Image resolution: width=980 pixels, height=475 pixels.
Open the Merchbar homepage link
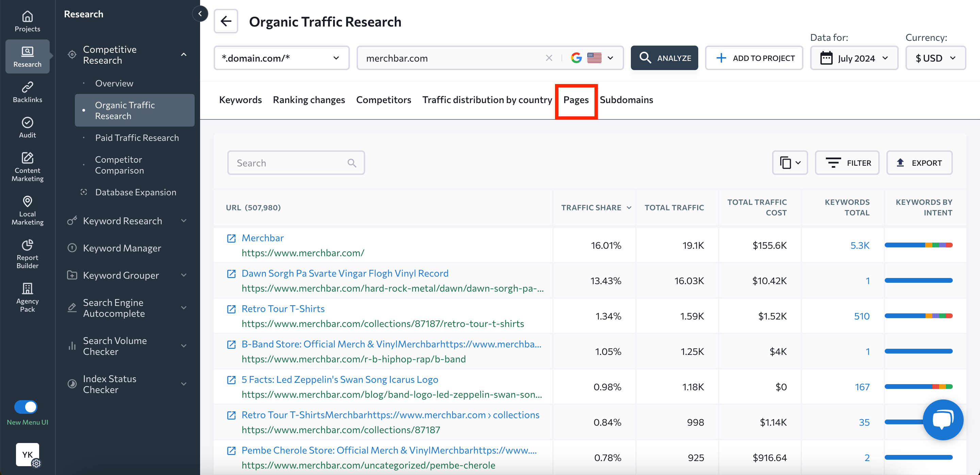click(x=262, y=238)
